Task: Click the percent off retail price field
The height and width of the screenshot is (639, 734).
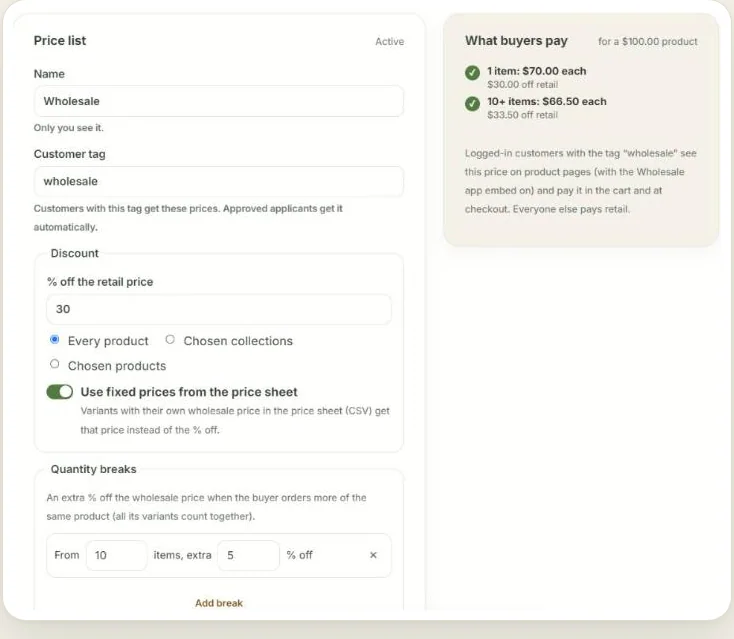Action: (x=219, y=309)
